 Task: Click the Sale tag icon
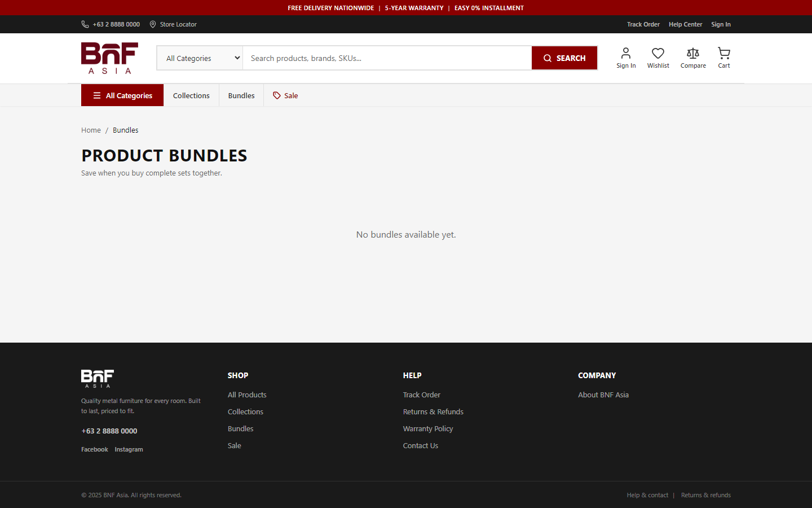(277, 95)
